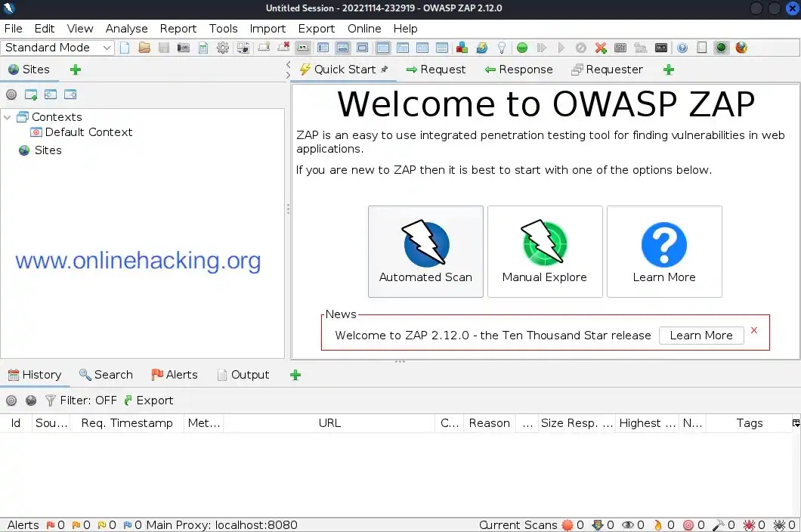Open Scan Policy Manager mixer icon

[x=620, y=48]
